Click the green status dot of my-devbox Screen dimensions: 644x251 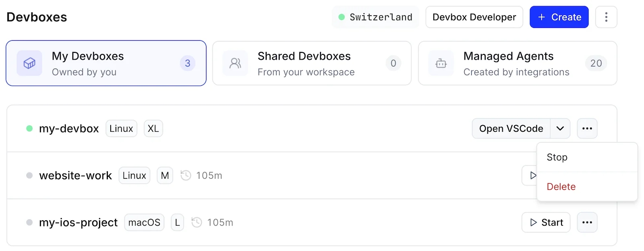point(29,129)
